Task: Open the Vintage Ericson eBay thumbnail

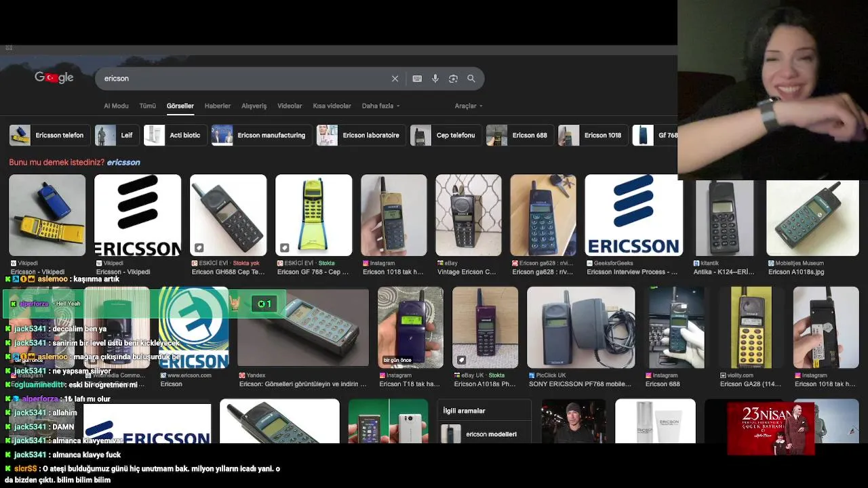Action: tap(469, 216)
